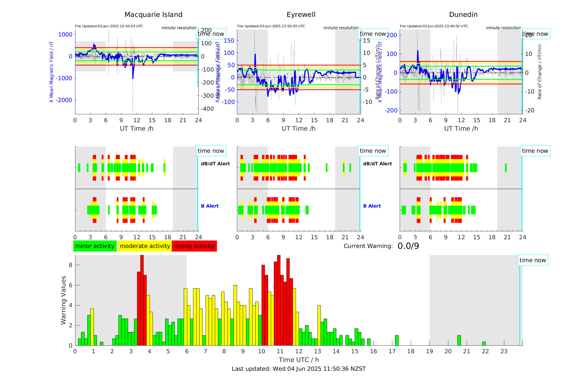Click the Eyrewell 'File Updated' timestamp
Viewport: 578px width, 392px height.
271,26
